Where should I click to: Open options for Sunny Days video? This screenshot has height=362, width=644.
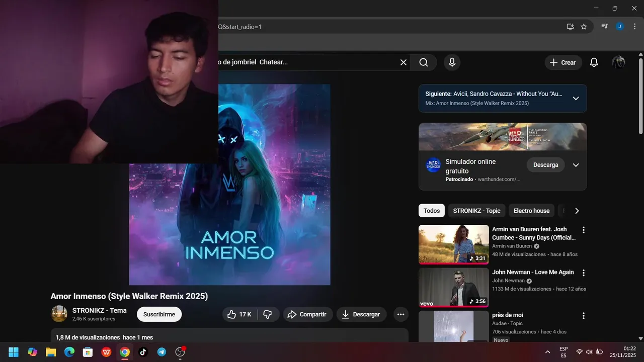(x=584, y=230)
